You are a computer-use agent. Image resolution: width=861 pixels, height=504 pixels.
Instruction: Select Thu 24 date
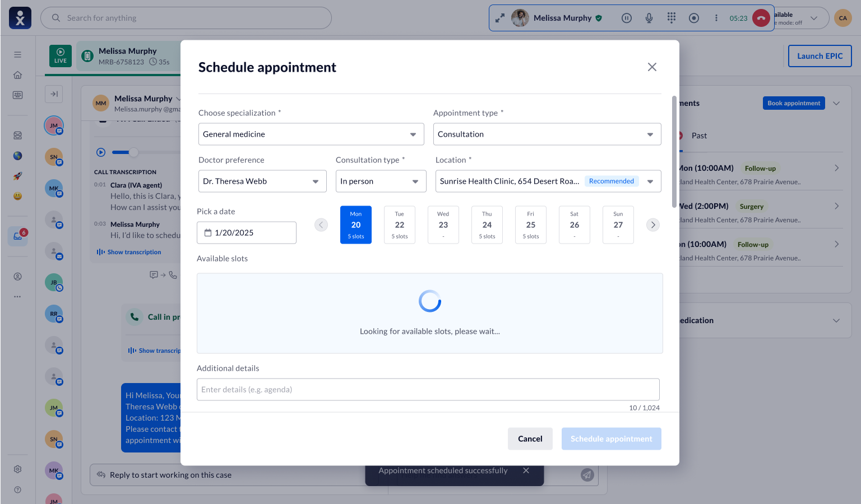[x=487, y=225]
